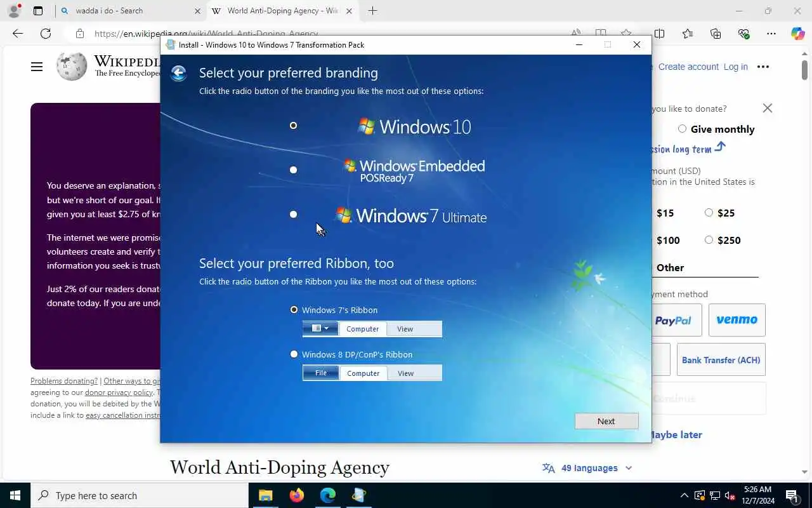The image size is (812, 508).
Task: Click the Edge profile avatar icon
Action: (13, 11)
